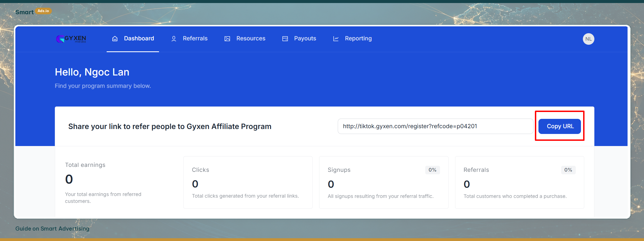Click the Smart heading text
The image size is (644, 241).
(24, 12)
